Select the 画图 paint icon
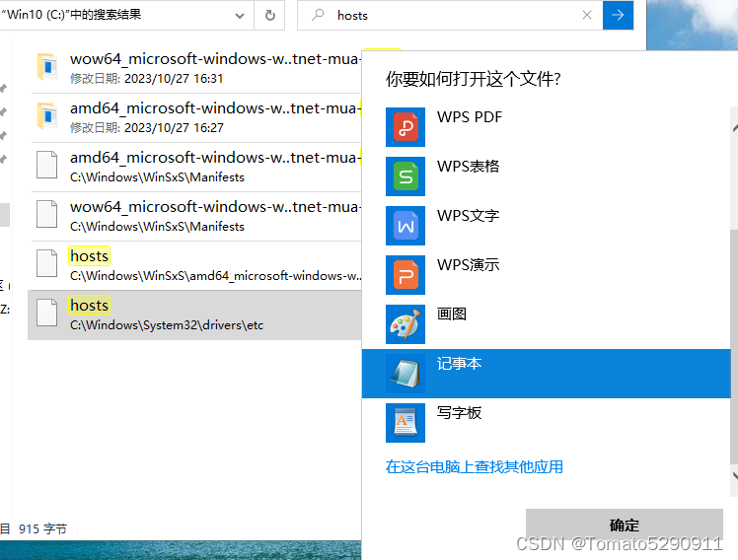738x560 pixels. tap(406, 324)
